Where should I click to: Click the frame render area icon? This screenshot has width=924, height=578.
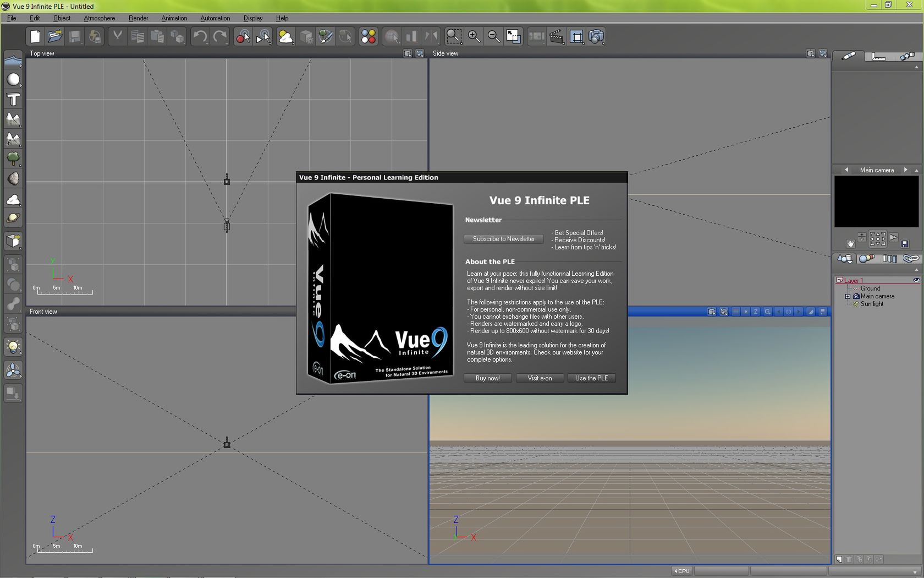576,37
